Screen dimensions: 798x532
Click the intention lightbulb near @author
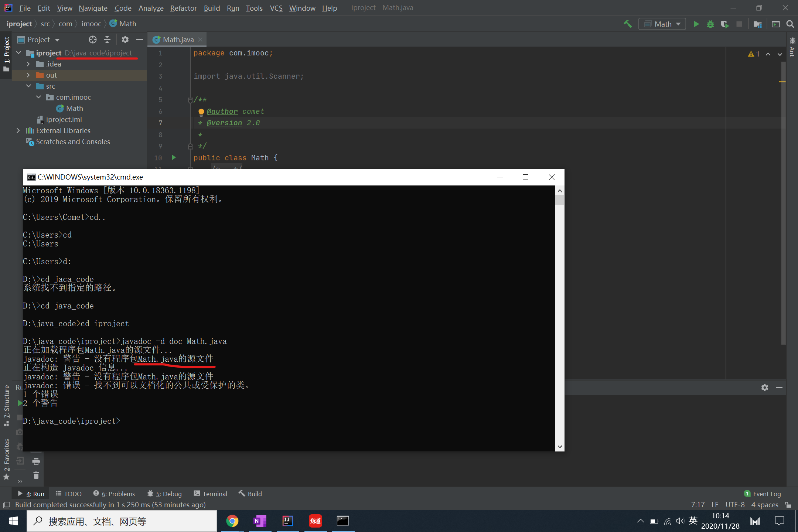point(201,112)
